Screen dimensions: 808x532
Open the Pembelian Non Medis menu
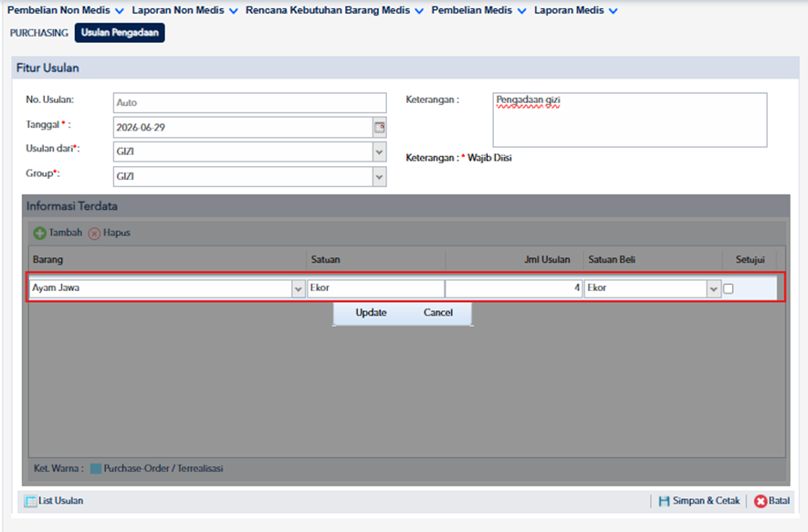tap(66, 10)
